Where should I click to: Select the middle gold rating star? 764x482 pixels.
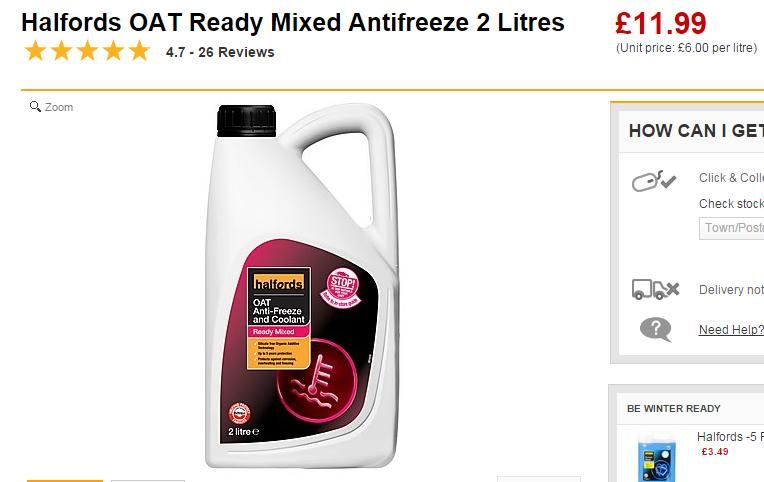tap(87, 51)
